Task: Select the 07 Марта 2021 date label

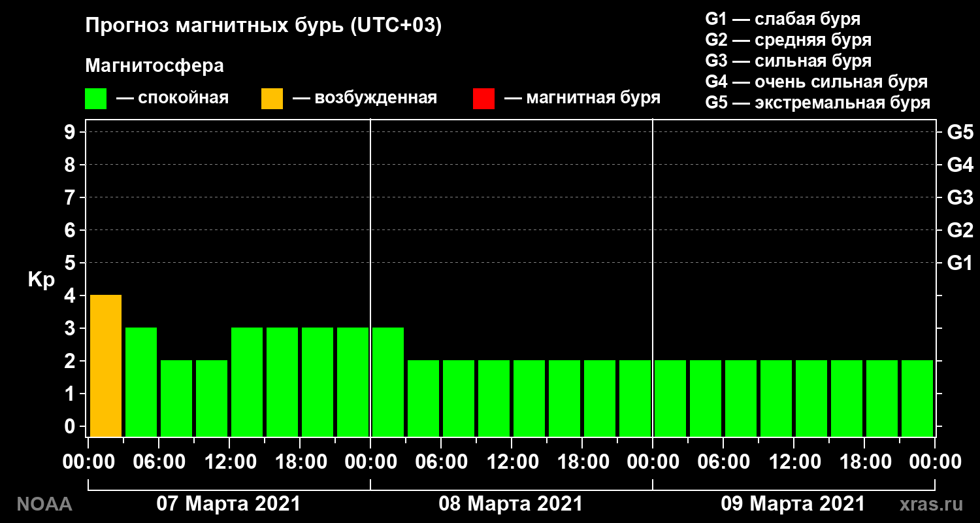Action: (229, 504)
